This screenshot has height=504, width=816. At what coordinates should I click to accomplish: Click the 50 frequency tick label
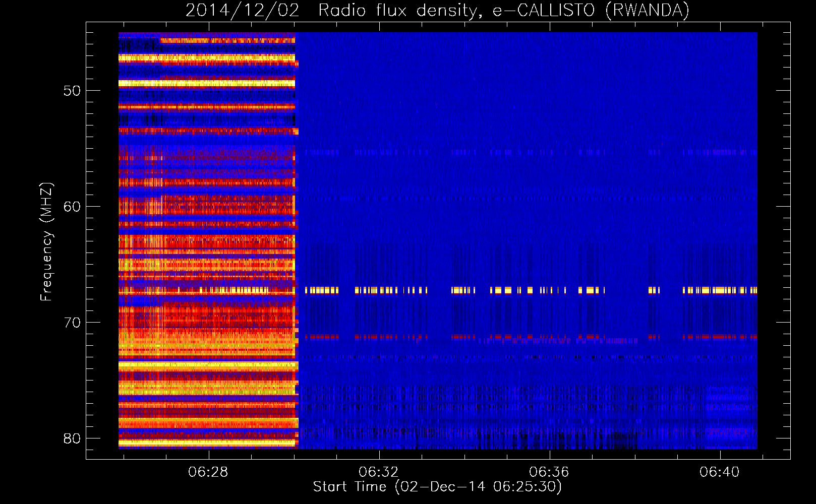point(72,91)
